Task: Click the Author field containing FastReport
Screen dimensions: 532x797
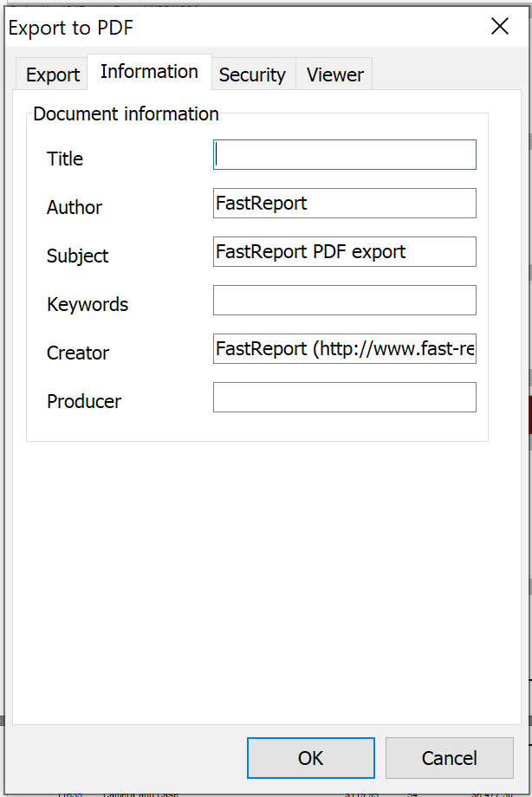Action: click(x=344, y=204)
